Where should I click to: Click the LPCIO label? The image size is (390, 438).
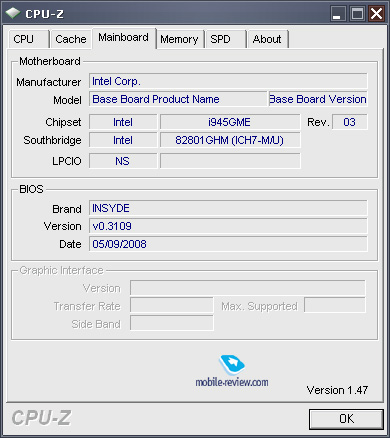tap(67, 161)
